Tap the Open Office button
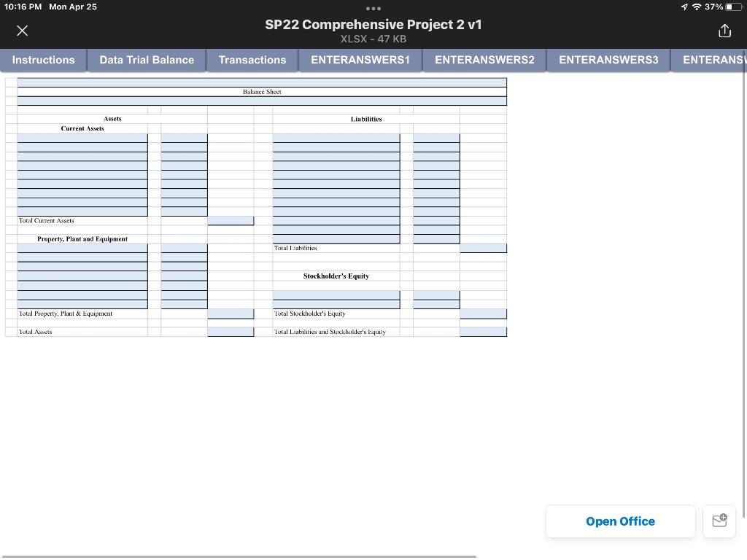Screen dimensions: 747x560 [x=620, y=521]
